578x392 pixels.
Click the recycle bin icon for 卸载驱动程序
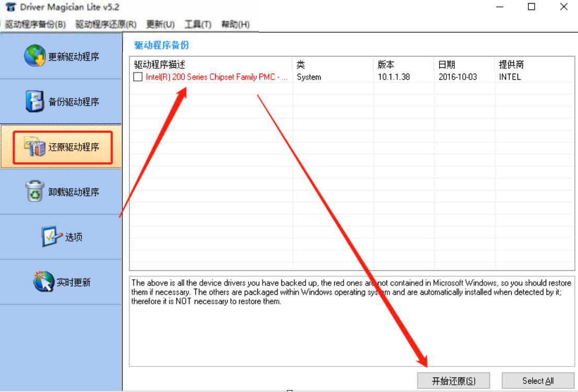click(x=35, y=191)
